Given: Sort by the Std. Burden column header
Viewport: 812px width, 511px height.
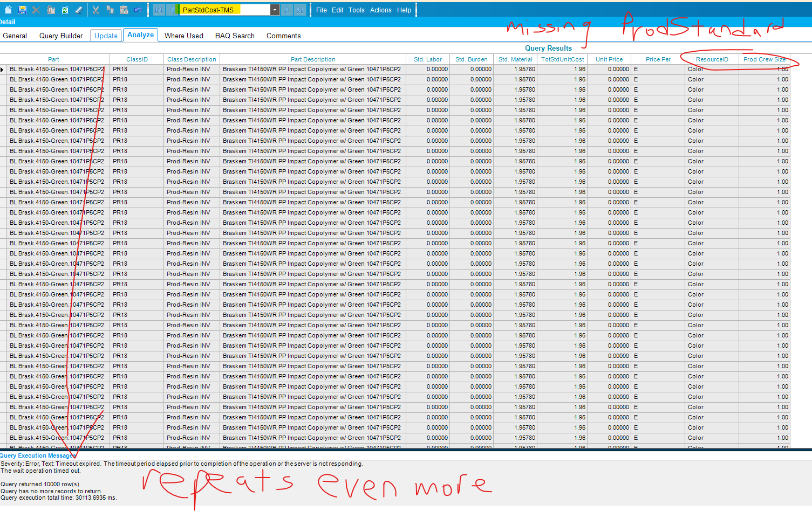Looking at the screenshot, I should [472, 59].
